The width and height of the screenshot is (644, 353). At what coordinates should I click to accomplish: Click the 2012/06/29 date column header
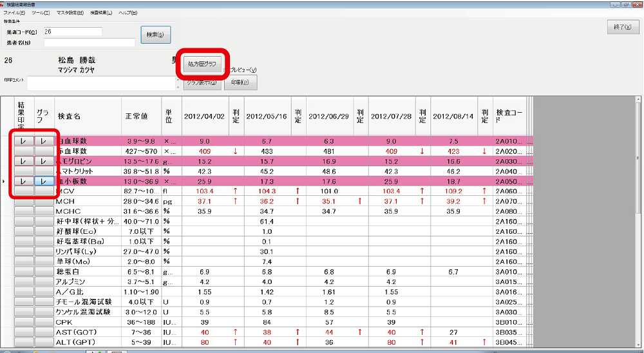330,117
